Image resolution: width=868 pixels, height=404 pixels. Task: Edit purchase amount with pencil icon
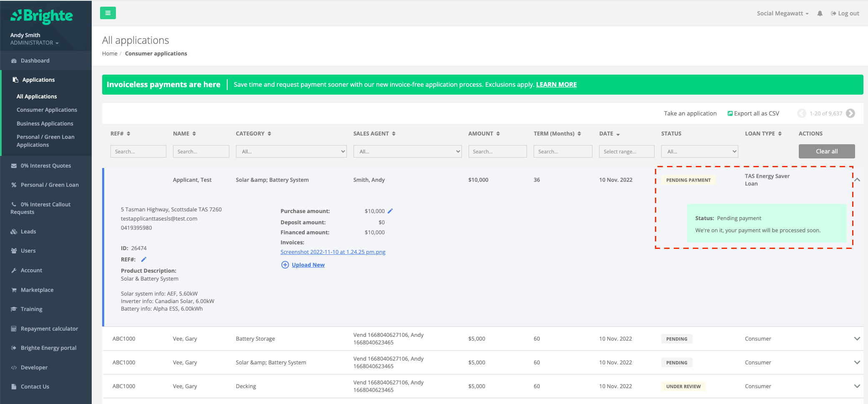(390, 211)
